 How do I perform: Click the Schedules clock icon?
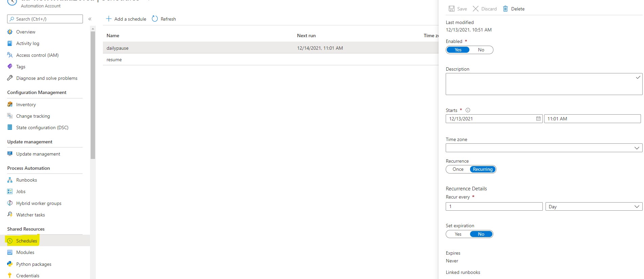click(x=10, y=241)
